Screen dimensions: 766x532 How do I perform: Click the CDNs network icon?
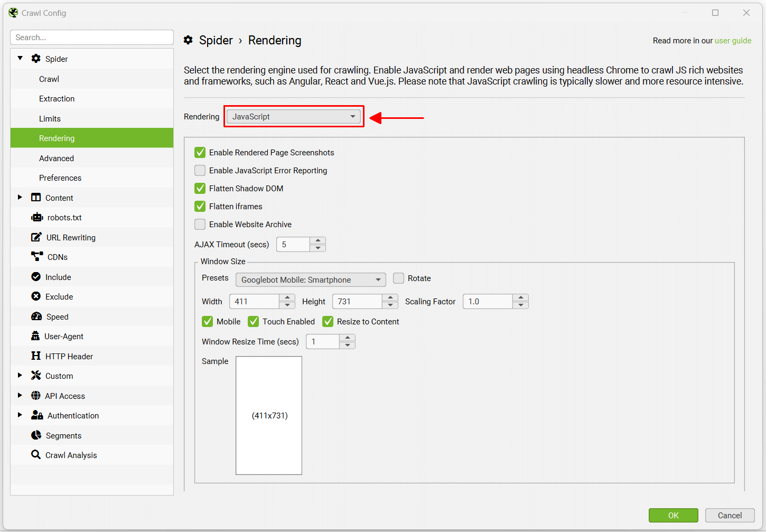pyautogui.click(x=37, y=257)
